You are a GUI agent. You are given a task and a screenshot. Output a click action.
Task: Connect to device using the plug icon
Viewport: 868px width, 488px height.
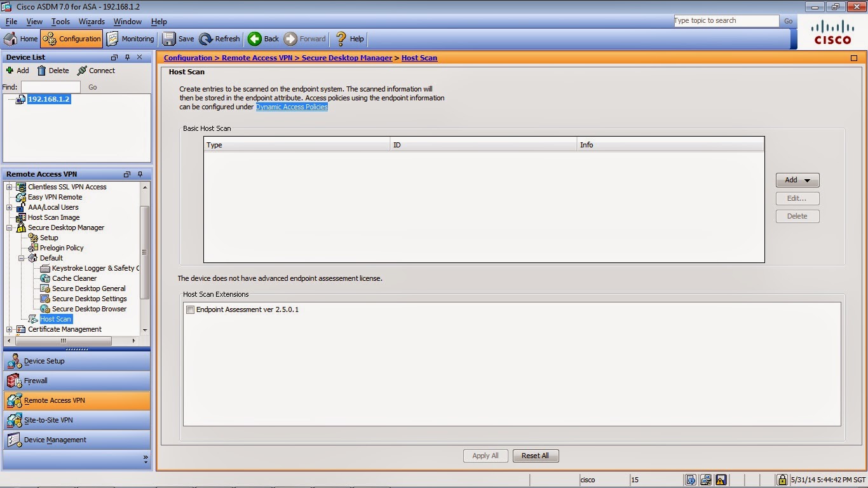[x=96, y=71]
